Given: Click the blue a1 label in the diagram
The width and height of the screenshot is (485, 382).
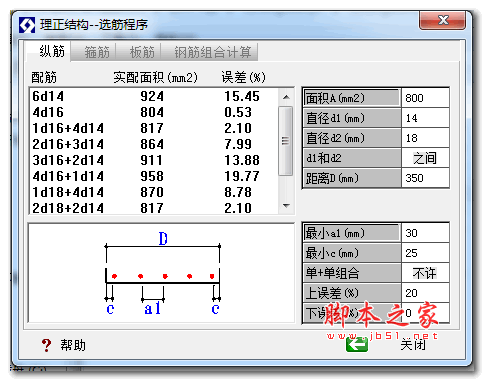Looking at the screenshot, I should (153, 308).
